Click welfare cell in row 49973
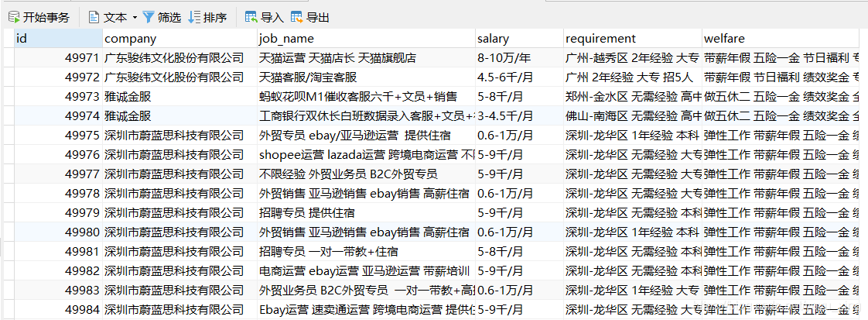 781,97
